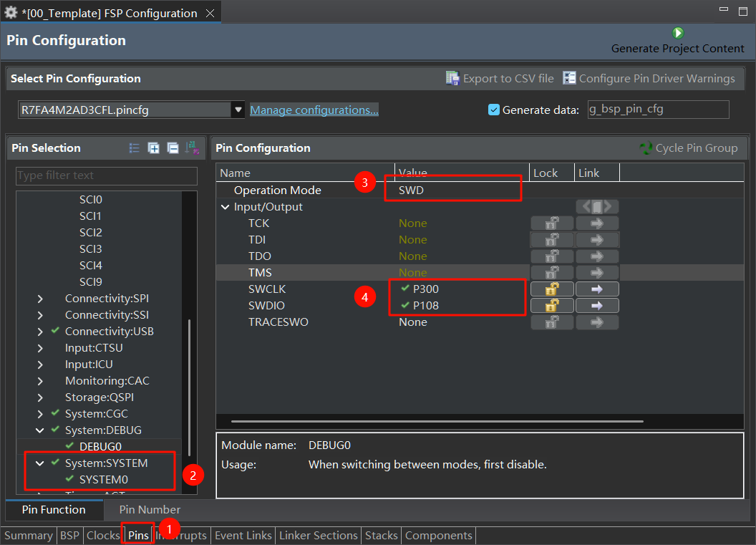Toggle the lock icon for SWCLK
The image size is (756, 545).
pyautogui.click(x=552, y=289)
